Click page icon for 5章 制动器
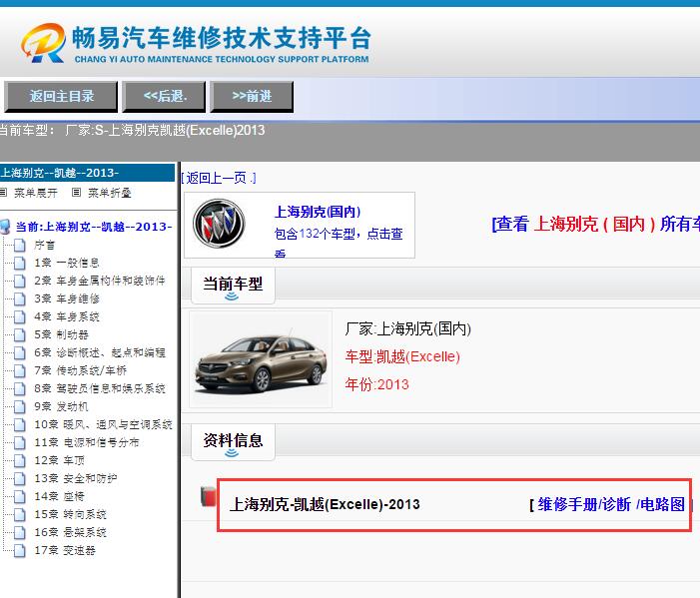The image size is (700, 598). coord(20,334)
